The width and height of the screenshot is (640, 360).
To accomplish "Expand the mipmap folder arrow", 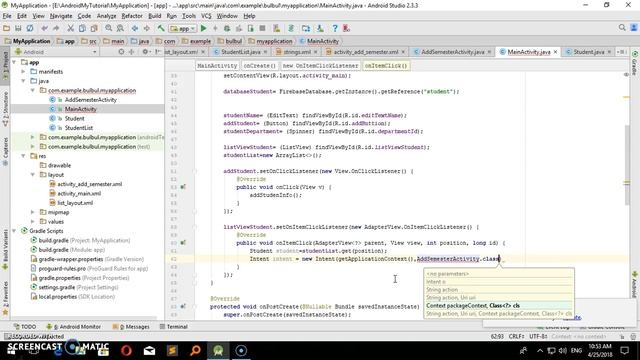I will click(33, 212).
